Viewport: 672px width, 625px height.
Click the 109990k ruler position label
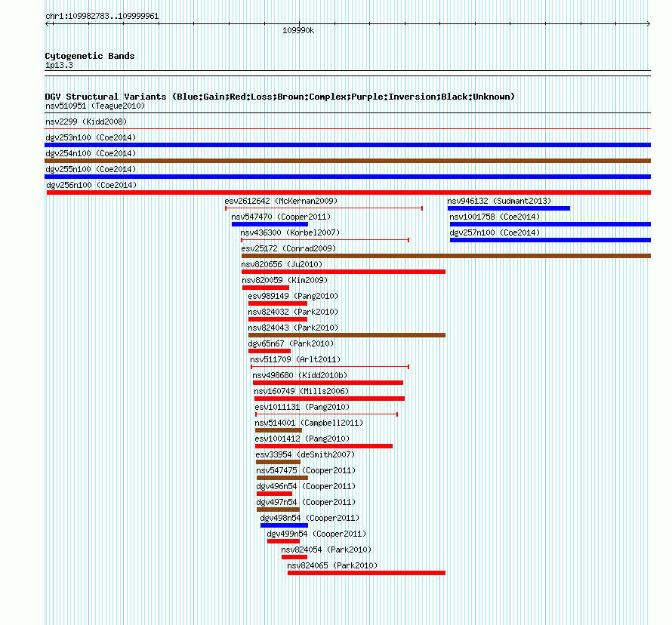tap(298, 30)
